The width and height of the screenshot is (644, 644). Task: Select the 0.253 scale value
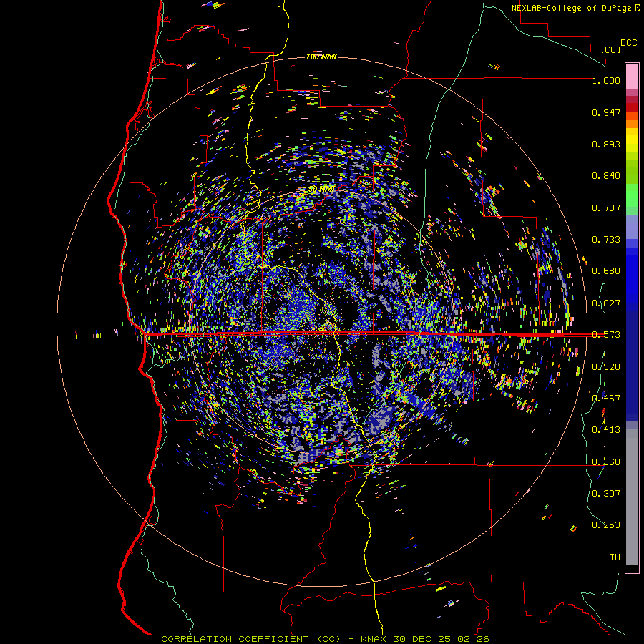coord(606,525)
